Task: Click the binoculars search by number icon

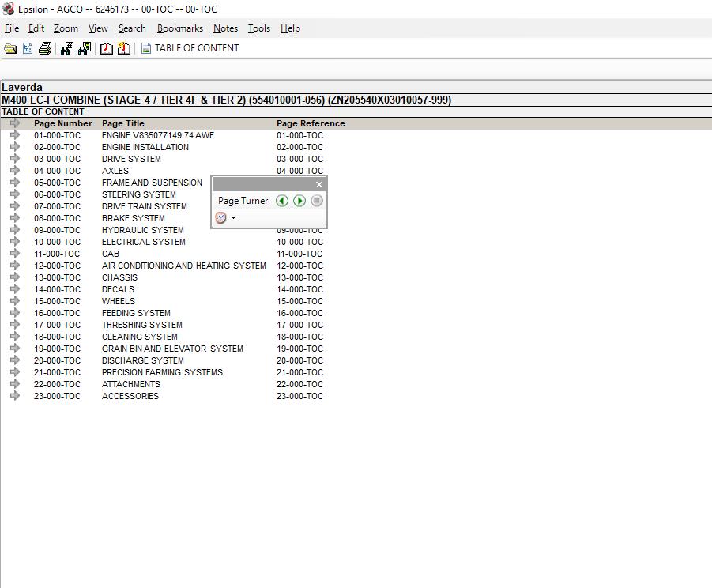Action: point(67,48)
